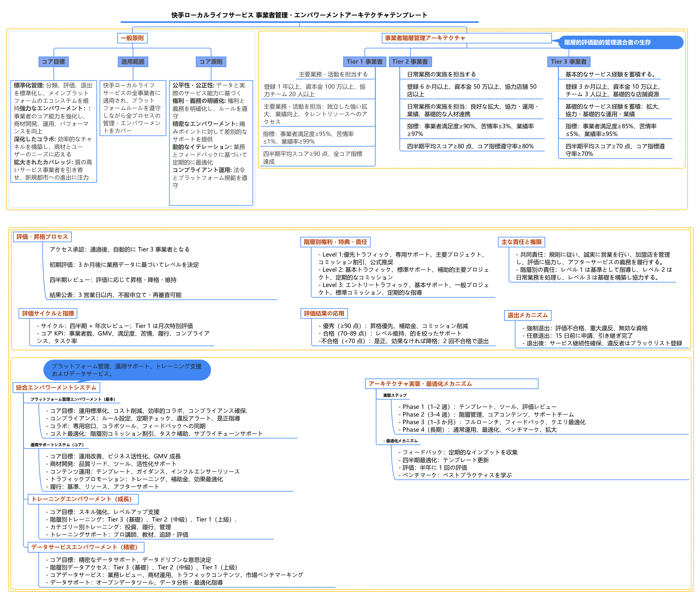
Task: Select the 階層別権利・特典・責任 heading
Action: 335,242
